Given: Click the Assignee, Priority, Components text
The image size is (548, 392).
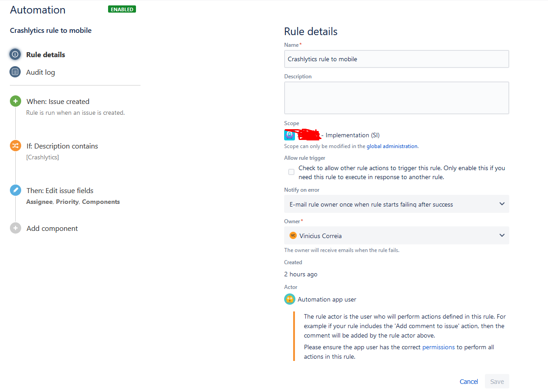Looking at the screenshot, I should coord(73,202).
